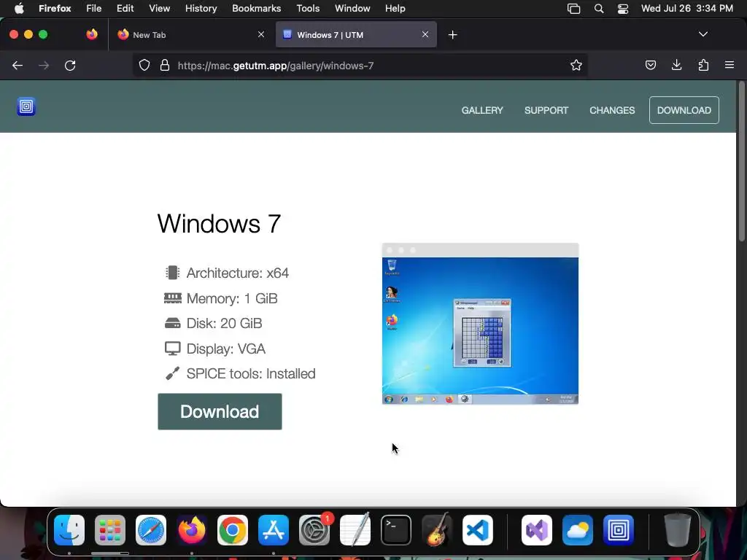Viewport: 747px width, 560px height.
Task: Select the Windows 7 | UTM tab
Action: pos(356,35)
